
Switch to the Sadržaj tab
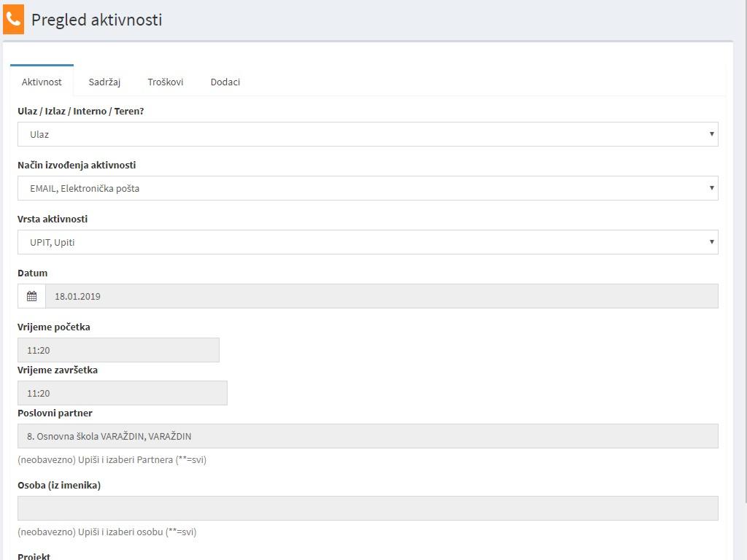point(104,82)
